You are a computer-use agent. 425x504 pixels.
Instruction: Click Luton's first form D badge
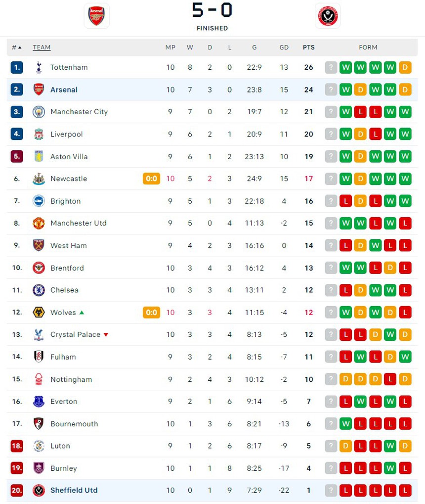345,446
